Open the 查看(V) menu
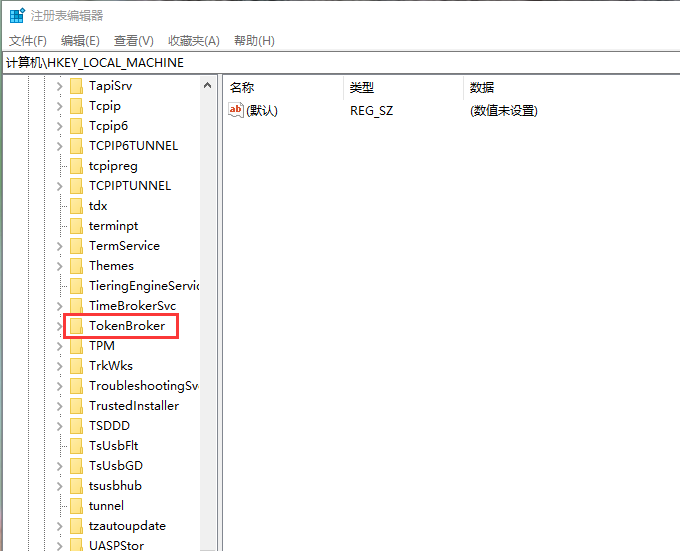The image size is (680, 551). coord(133,40)
